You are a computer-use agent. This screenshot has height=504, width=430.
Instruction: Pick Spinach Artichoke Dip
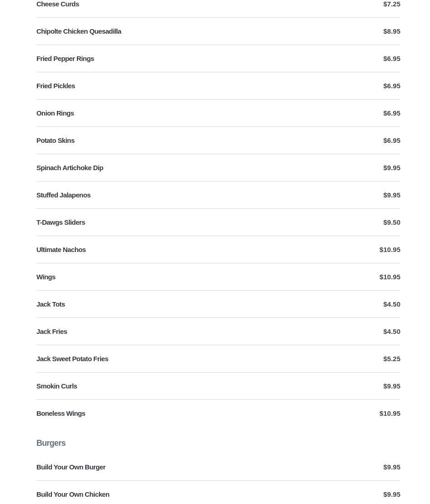coord(70,168)
